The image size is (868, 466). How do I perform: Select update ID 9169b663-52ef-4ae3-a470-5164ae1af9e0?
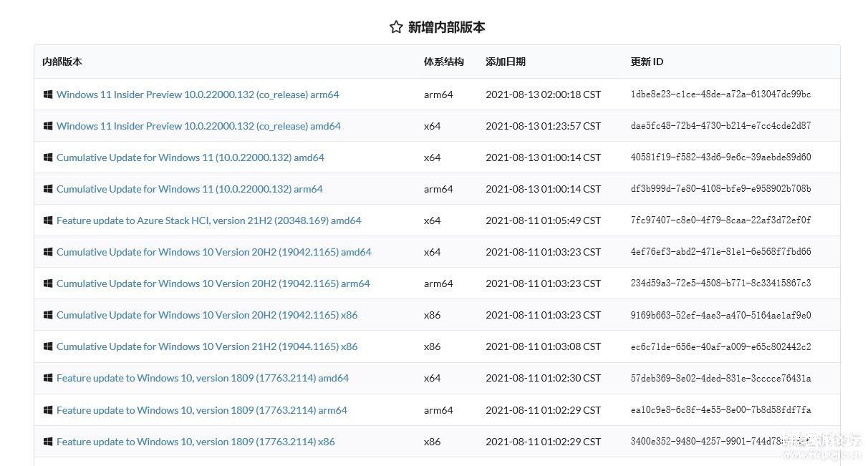721,315
